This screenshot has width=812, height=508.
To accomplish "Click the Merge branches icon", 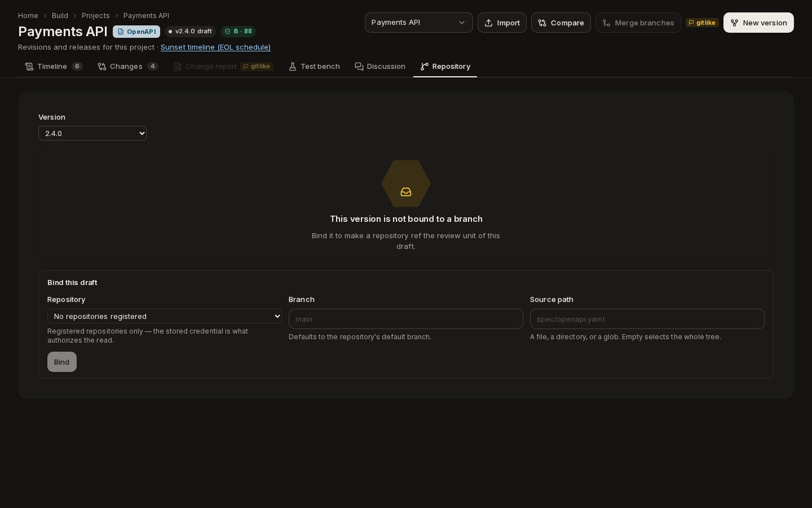I will [x=607, y=23].
